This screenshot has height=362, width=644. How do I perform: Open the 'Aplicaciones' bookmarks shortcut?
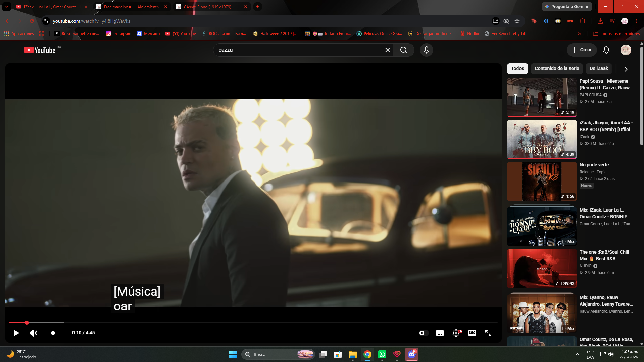[x=19, y=34]
